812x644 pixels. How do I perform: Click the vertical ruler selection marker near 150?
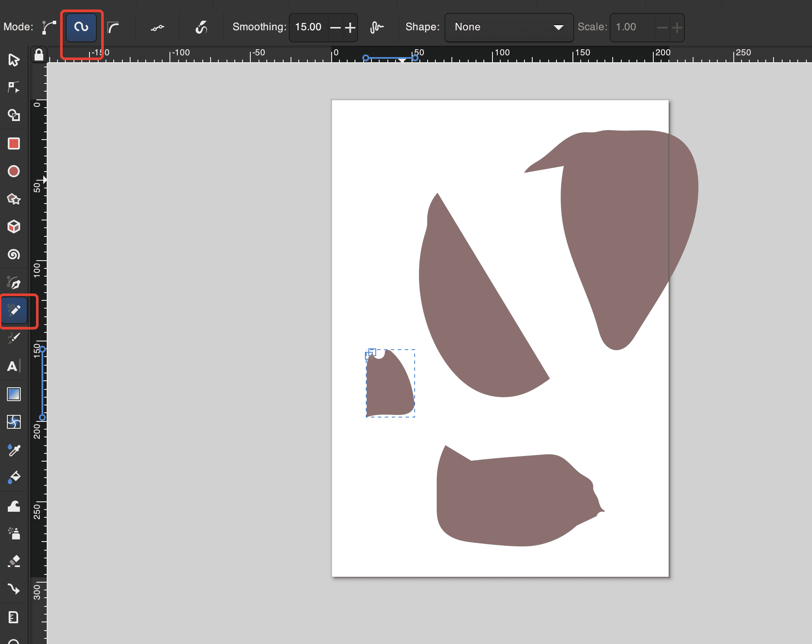click(x=42, y=349)
